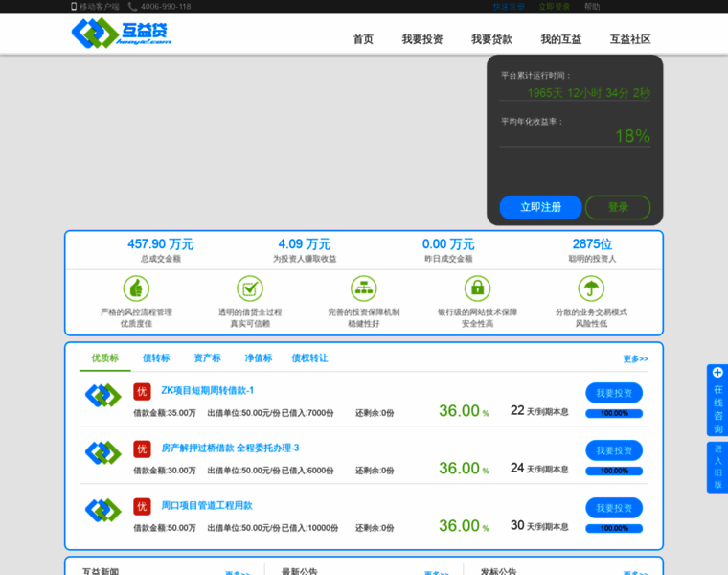The image size is (728, 575).
Task: Click the plus icon on 在线咨询 widget
Action: 717,373
